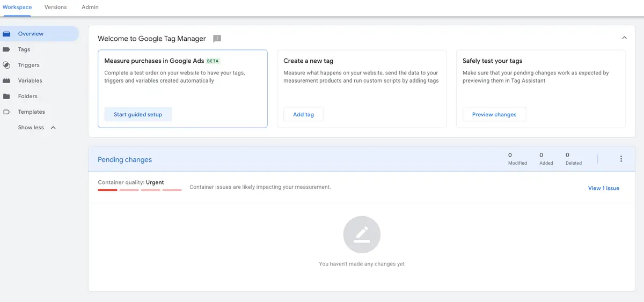Click the Create a new tag heading
The height and width of the screenshot is (302, 644).
308,61
